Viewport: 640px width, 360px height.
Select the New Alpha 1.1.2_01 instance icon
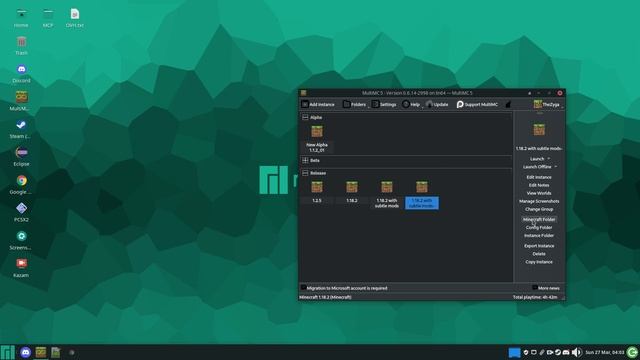tap(317, 131)
